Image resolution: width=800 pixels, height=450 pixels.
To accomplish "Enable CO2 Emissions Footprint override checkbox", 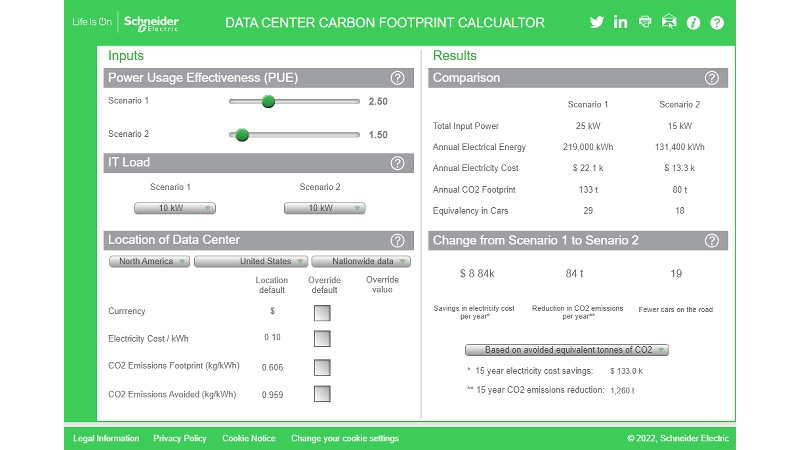I will (322, 366).
